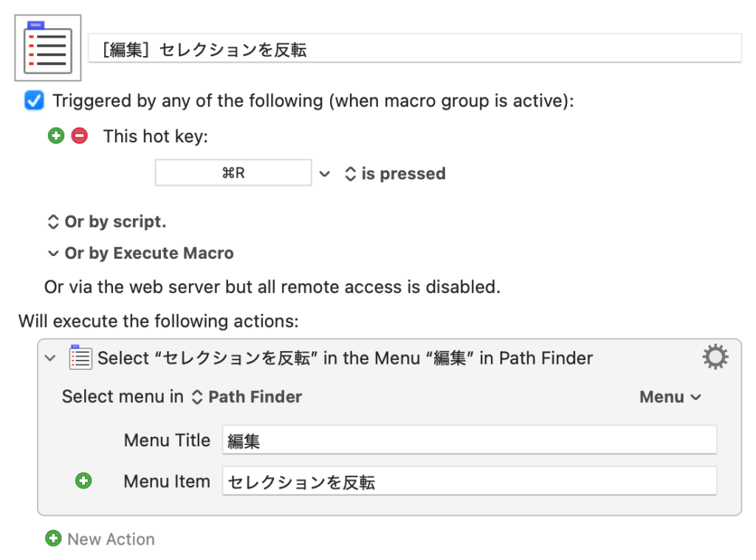Click the Menu Title field containing 編集
Image resolution: width=756 pixels, height=560 pixels.
click(x=469, y=440)
